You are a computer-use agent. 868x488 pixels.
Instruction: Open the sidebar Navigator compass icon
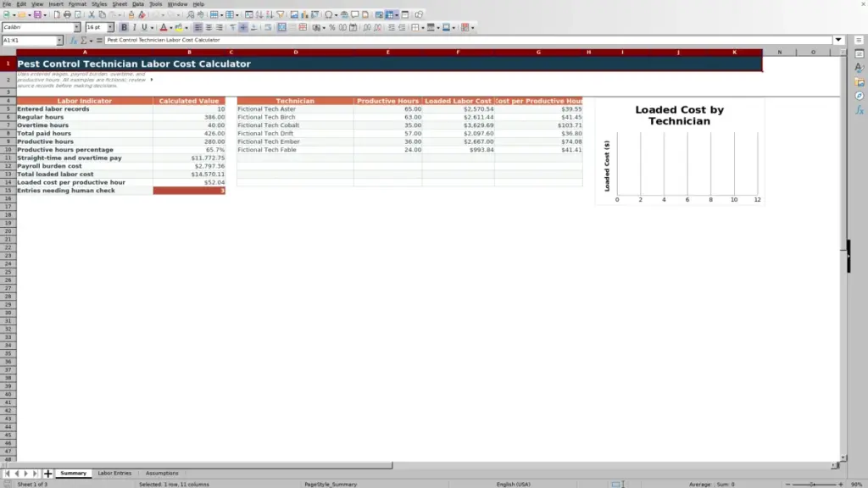860,97
